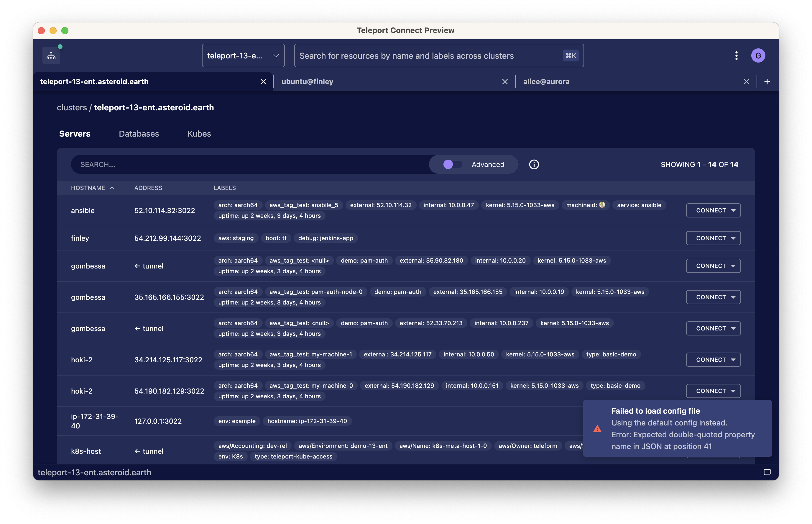Open the feedback chat icon in status bar

(767, 472)
